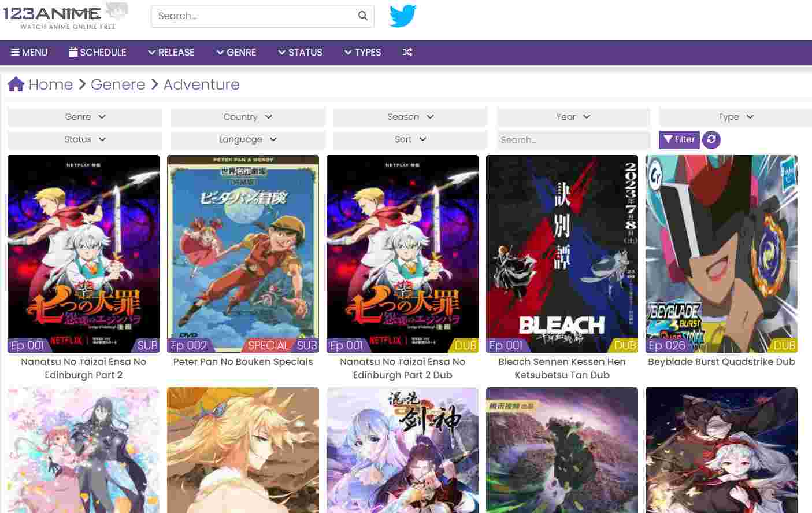Viewport: 812px width, 513px height.
Task: Click the home house icon in breadcrumb
Action: tap(16, 84)
